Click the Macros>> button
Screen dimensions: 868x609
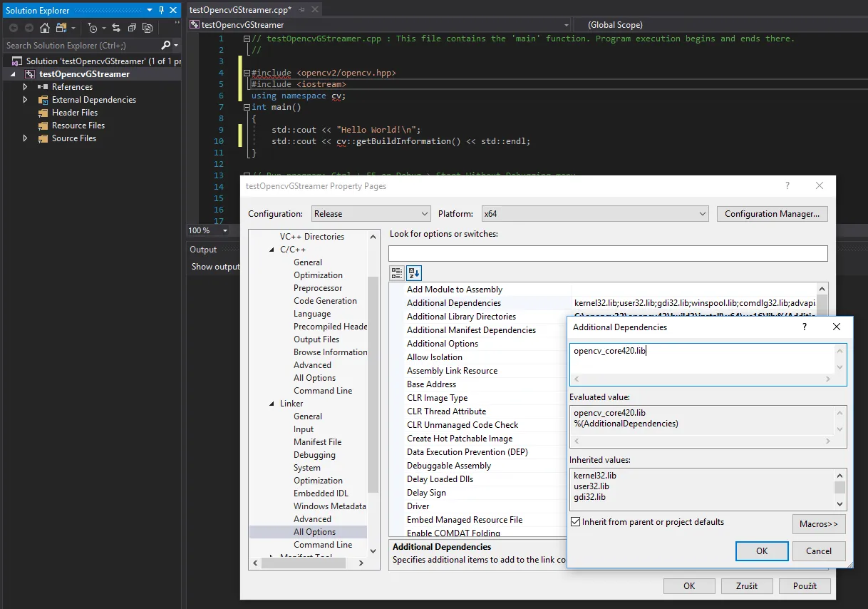coord(819,524)
